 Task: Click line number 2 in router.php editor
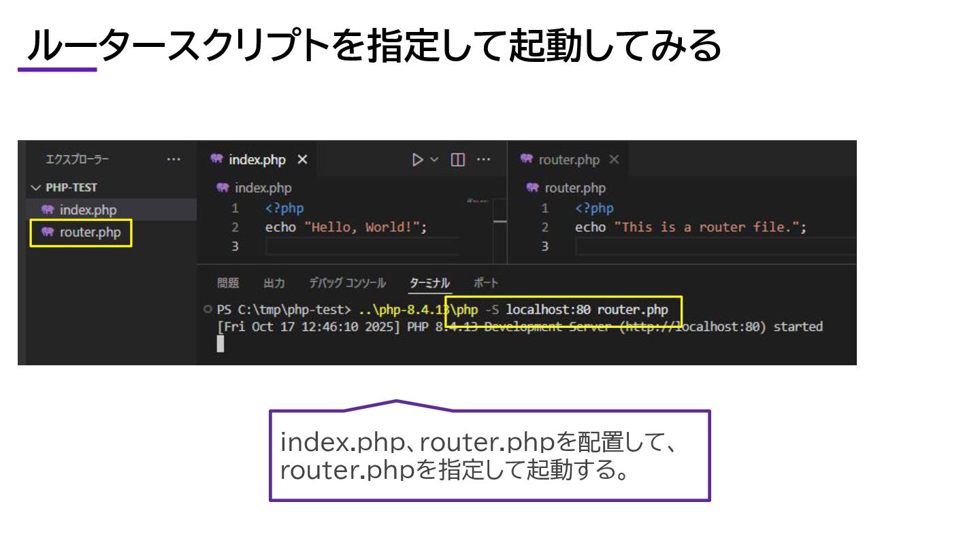(544, 228)
